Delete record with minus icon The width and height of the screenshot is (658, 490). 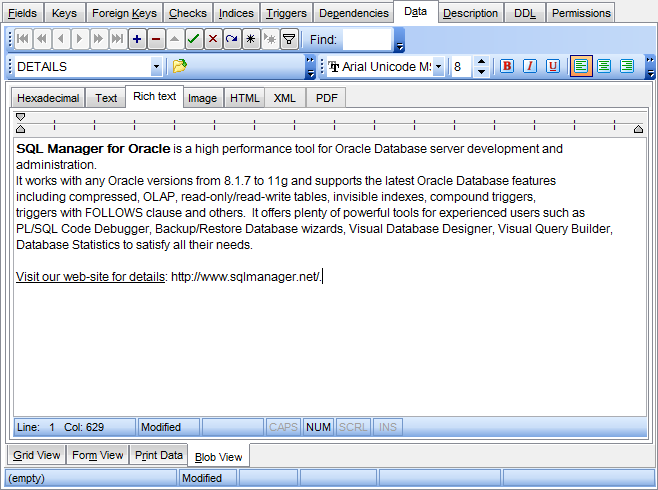click(x=156, y=39)
